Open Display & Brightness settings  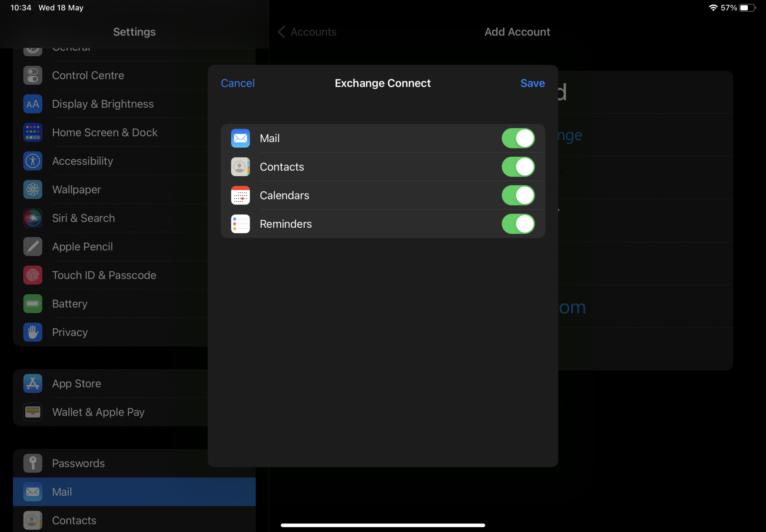103,104
